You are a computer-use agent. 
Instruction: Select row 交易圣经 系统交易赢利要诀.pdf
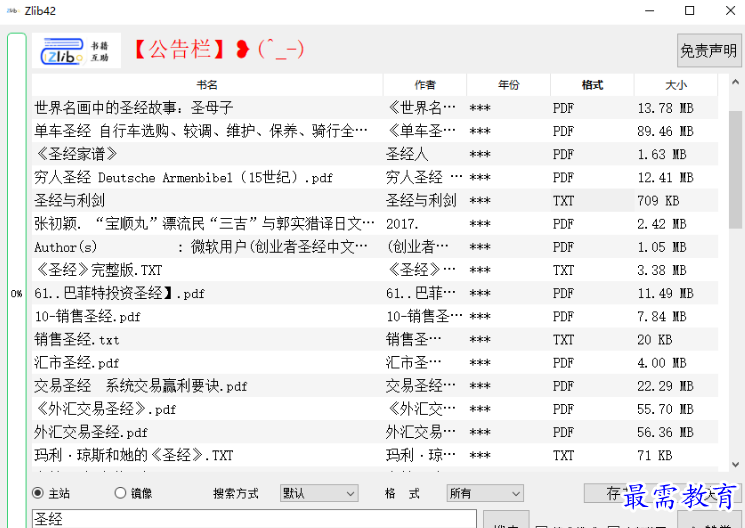pos(375,386)
